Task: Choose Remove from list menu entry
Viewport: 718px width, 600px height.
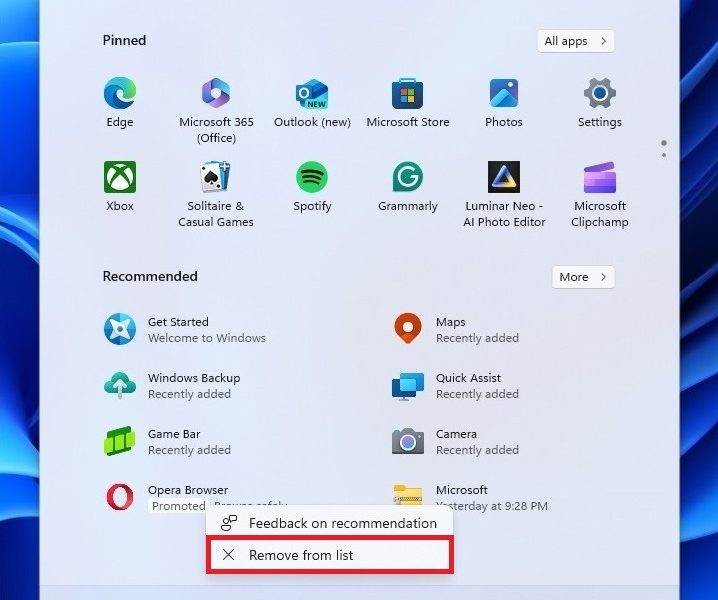Action: pyautogui.click(x=330, y=555)
